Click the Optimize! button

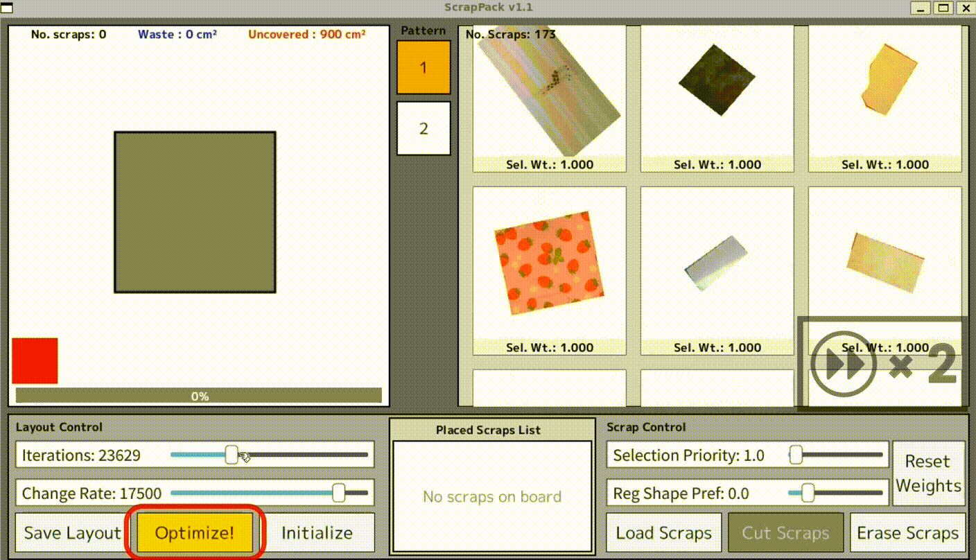(x=194, y=533)
